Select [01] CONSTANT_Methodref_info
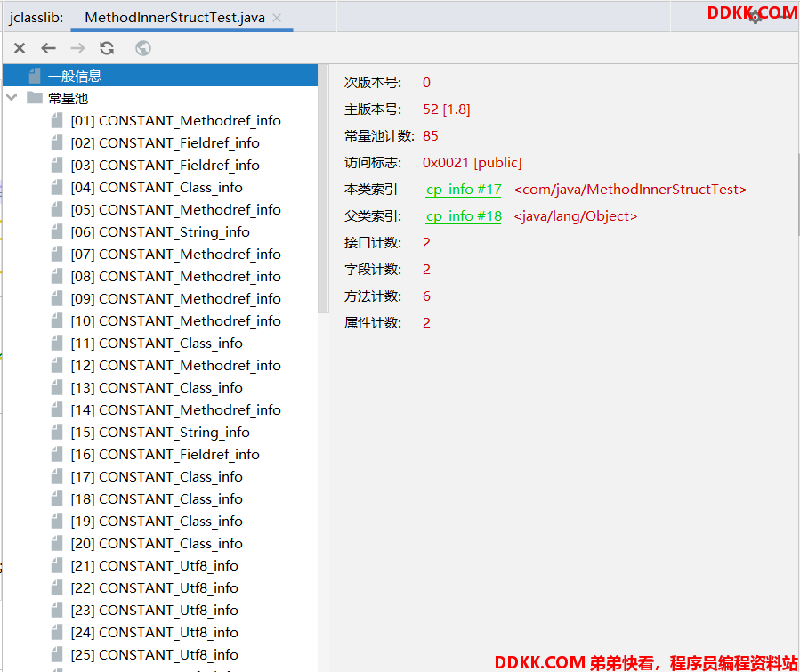 [x=175, y=121]
